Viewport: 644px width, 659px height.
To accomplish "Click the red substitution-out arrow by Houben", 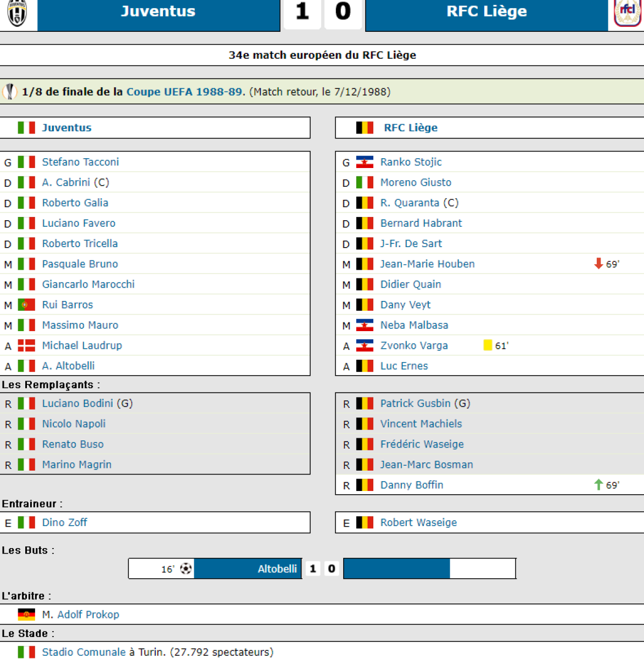I will pos(598,264).
